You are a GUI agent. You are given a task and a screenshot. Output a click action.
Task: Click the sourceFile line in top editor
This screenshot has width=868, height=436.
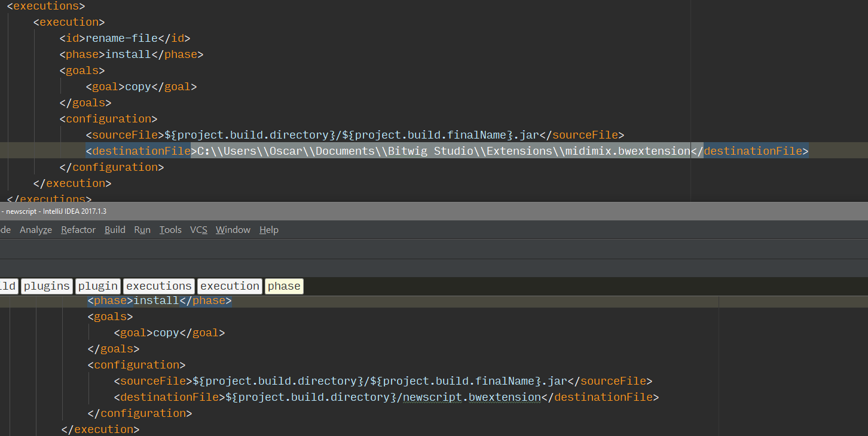pos(355,135)
